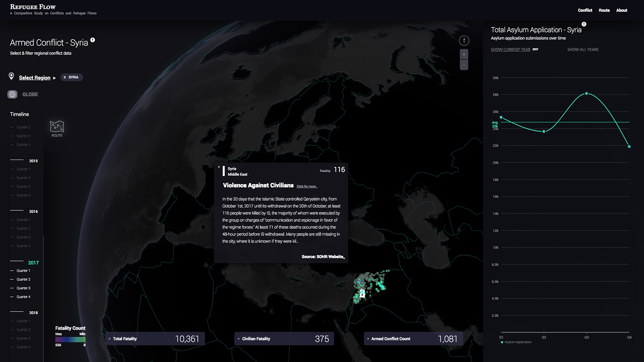Click the info icon beside Total Asylum Application
The width and height of the screenshot is (644, 362).
pyautogui.click(x=584, y=24)
